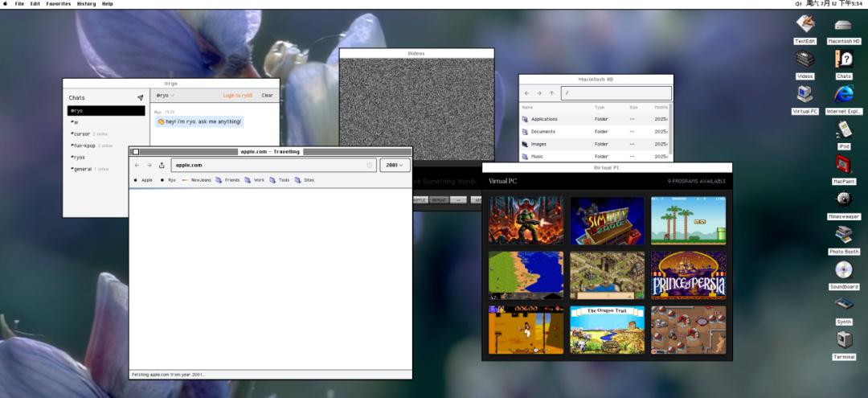Screen dimensions: 868x398
Task: Select the Prince of Persia game thumbnail
Action: 688,275
